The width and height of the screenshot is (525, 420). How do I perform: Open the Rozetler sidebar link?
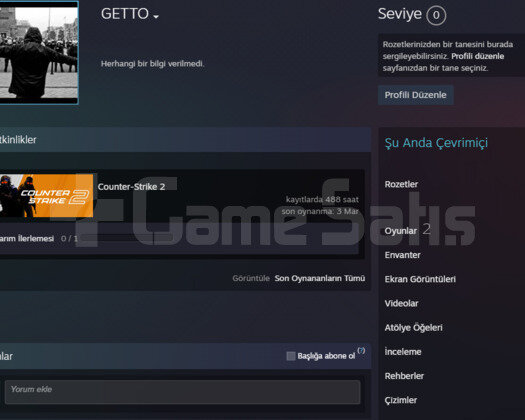[x=401, y=184]
